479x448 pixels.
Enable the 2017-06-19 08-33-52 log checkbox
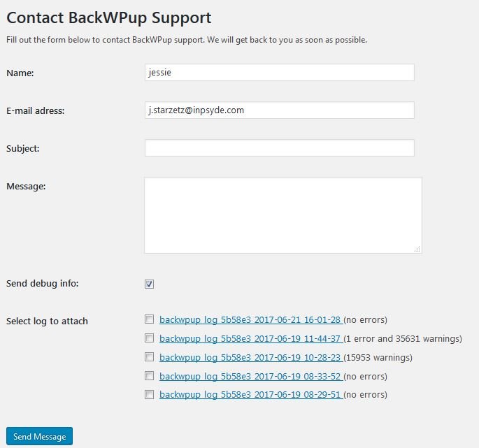[x=149, y=376]
